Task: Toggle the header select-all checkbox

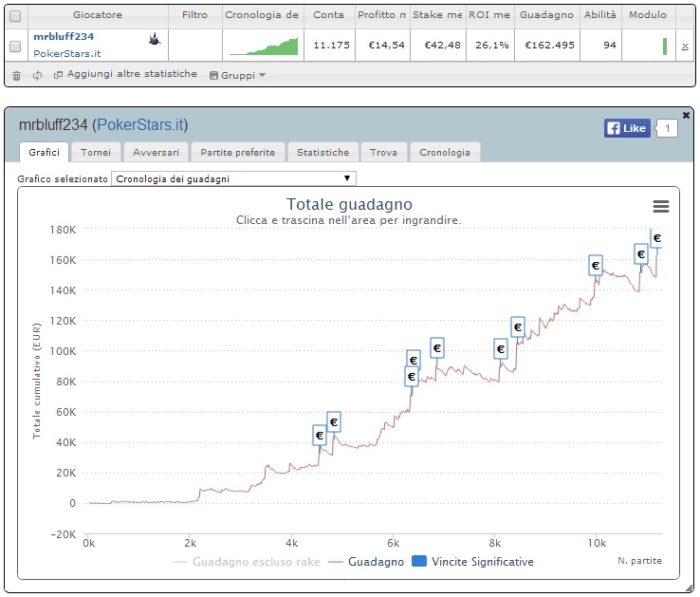Action: [15, 16]
